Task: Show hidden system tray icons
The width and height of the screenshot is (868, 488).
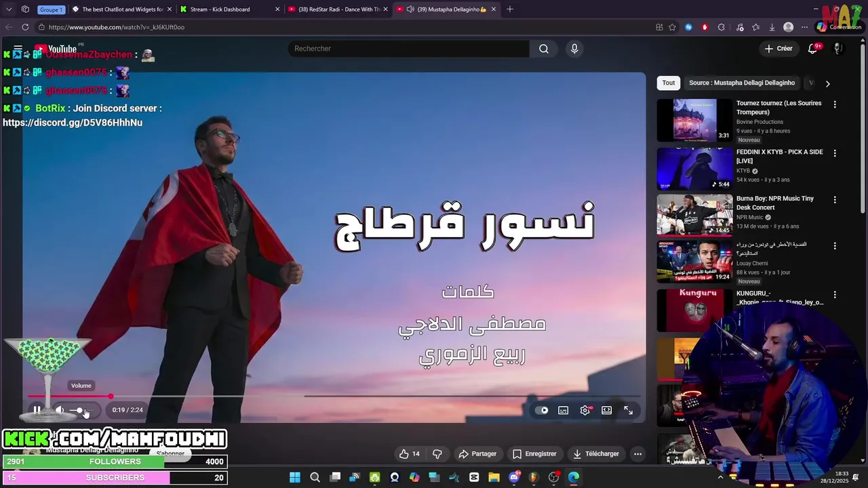Action: (x=720, y=477)
